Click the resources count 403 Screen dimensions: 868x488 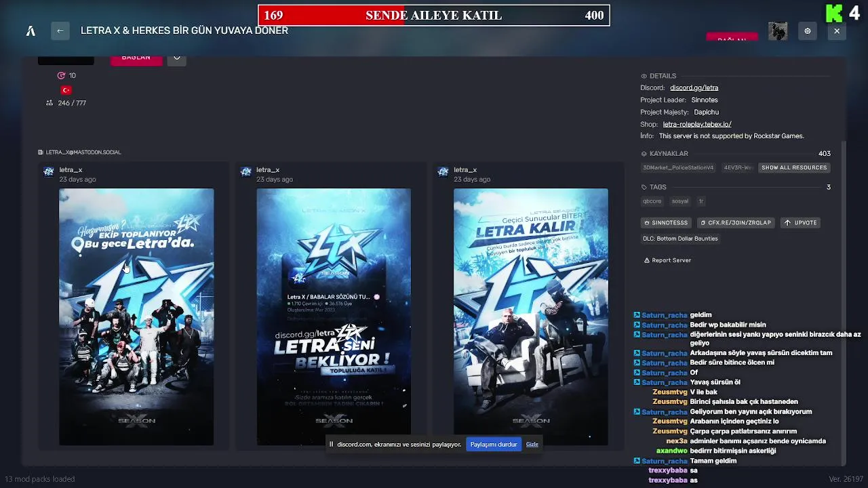(x=825, y=154)
